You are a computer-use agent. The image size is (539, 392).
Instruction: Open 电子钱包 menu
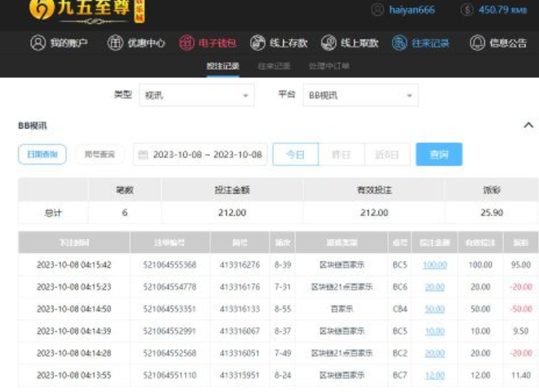[208, 43]
